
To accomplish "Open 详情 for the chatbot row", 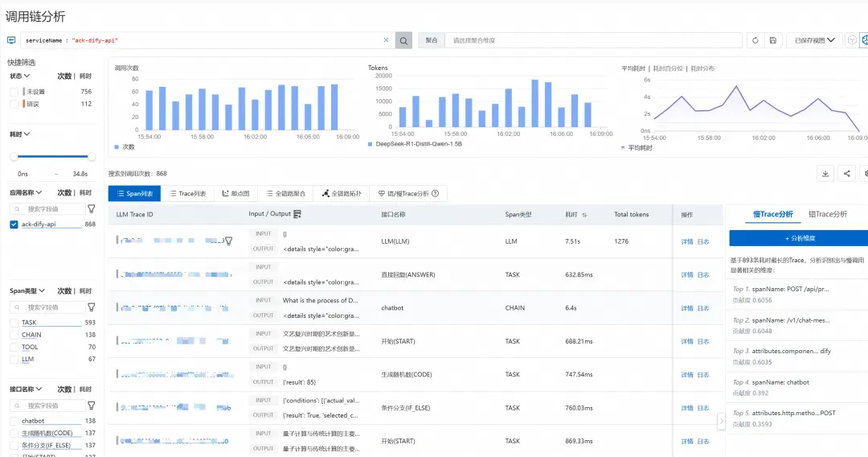I will click(x=687, y=308).
